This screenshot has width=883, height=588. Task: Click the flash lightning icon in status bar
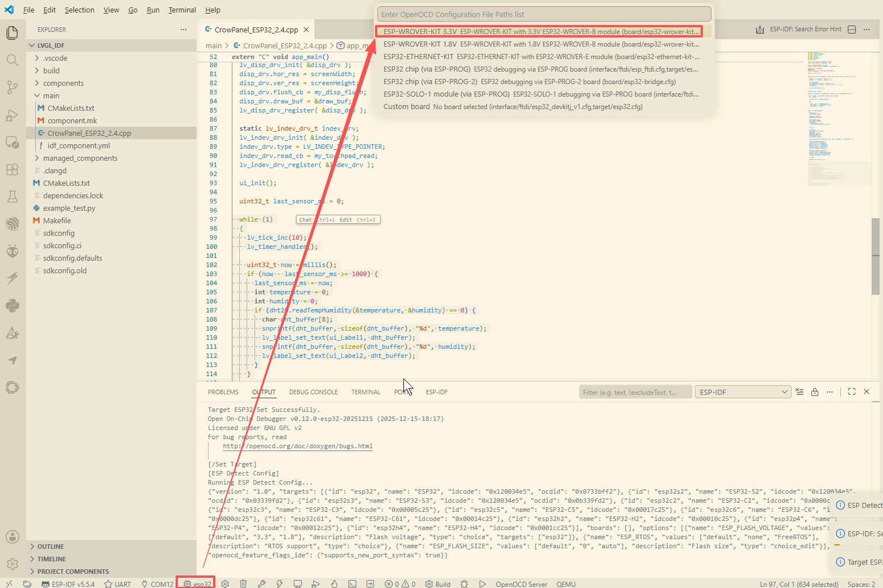[x=280, y=583]
